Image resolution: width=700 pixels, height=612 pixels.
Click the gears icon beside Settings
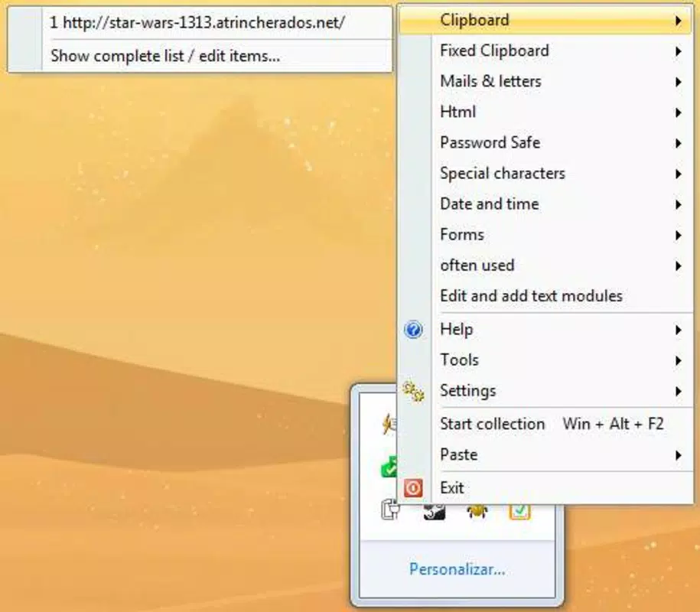[413, 392]
